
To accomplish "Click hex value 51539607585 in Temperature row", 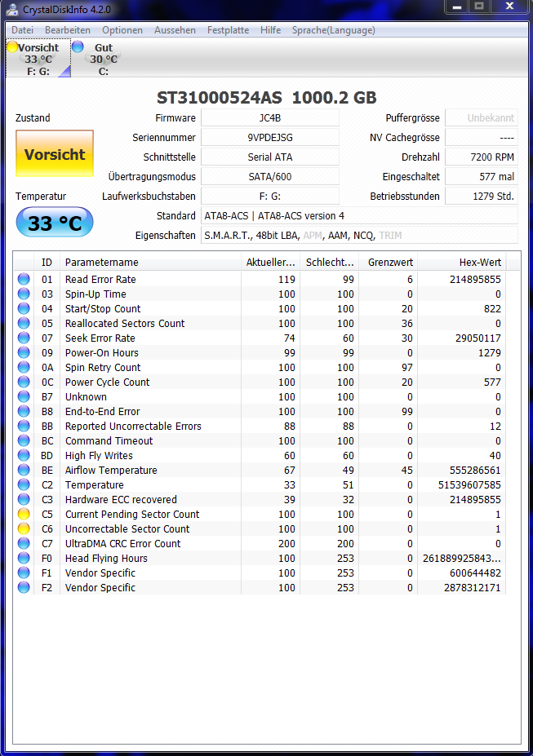I will point(469,484).
